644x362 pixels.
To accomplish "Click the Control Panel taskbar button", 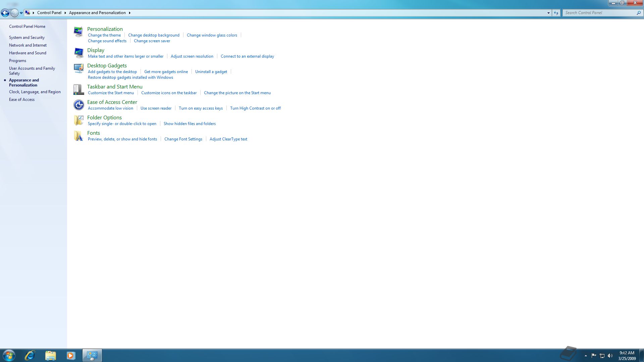I will pyautogui.click(x=92, y=355).
